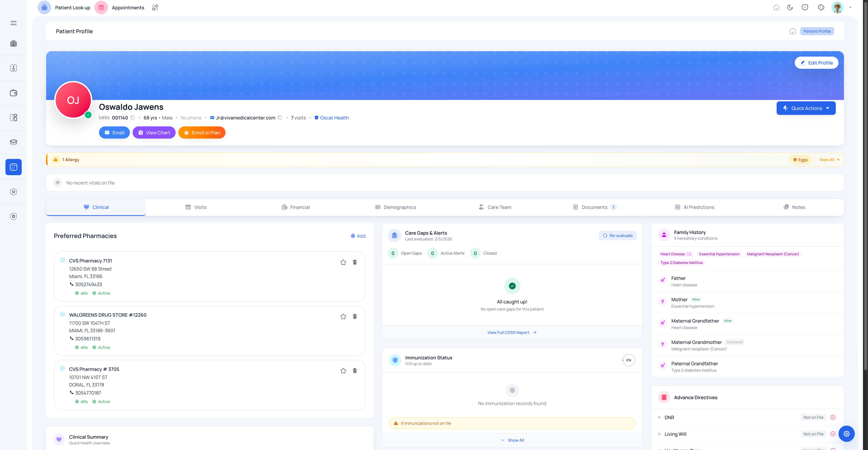Open the wallet icon in the left sidebar

click(x=14, y=93)
